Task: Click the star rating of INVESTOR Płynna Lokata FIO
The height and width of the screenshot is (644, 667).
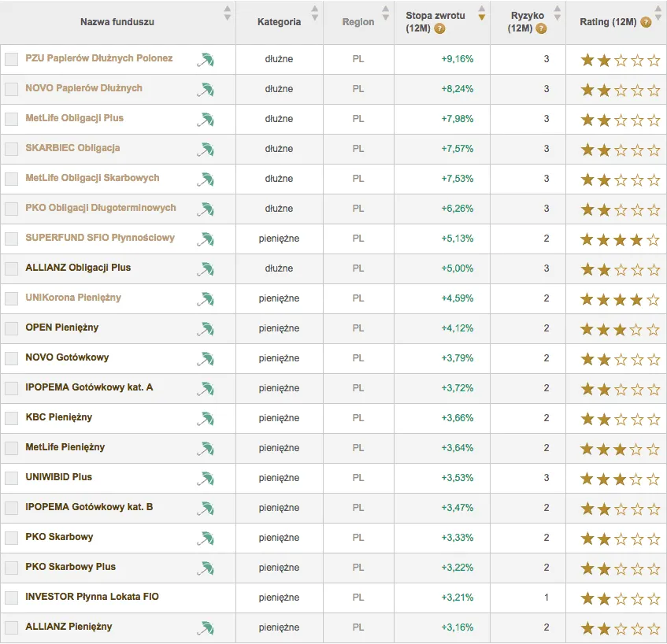Action: pyautogui.click(x=621, y=599)
